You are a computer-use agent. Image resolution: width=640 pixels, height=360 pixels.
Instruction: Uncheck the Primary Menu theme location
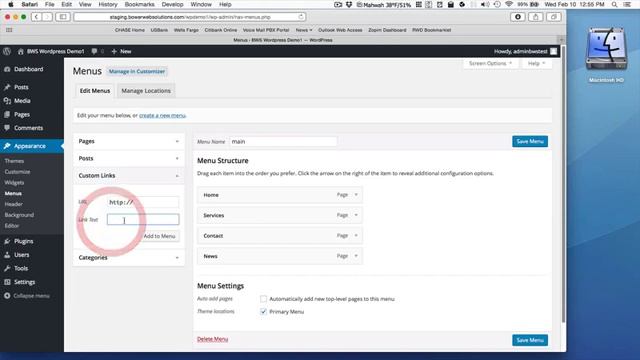[263, 311]
